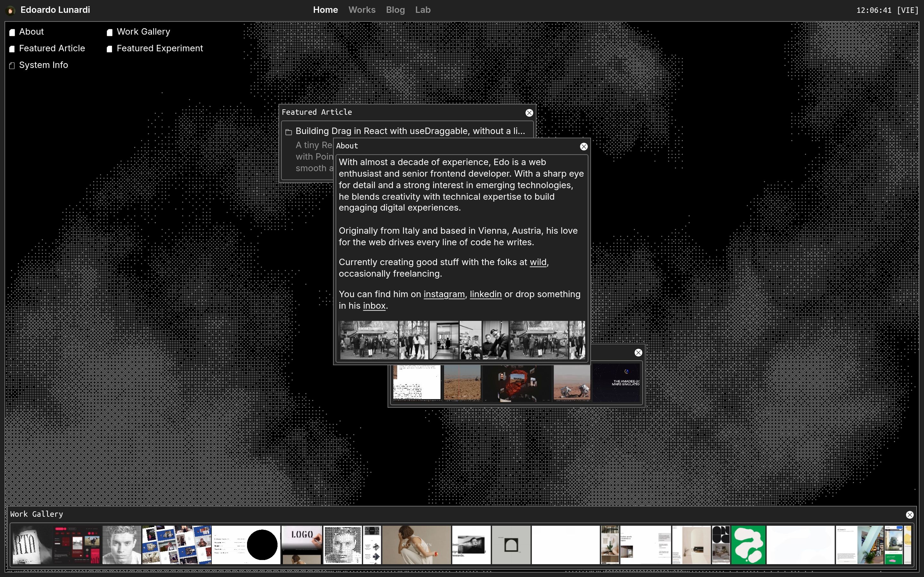
Task: Open the linkedin link
Action: click(x=485, y=294)
